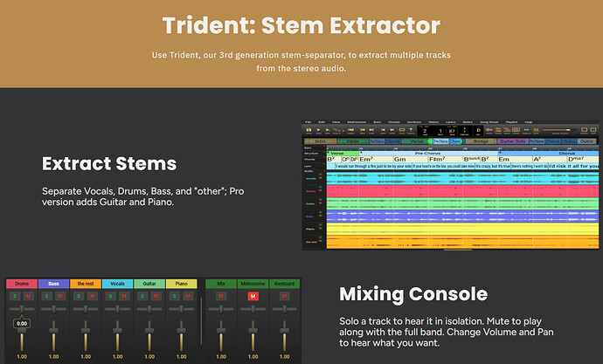Select the Guitar Solo section block

(x=513, y=141)
